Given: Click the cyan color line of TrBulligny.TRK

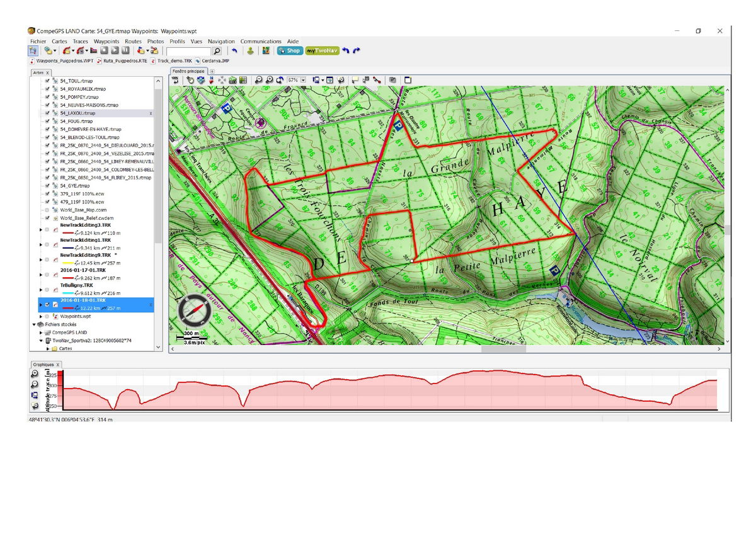Looking at the screenshot, I should click(67, 294).
